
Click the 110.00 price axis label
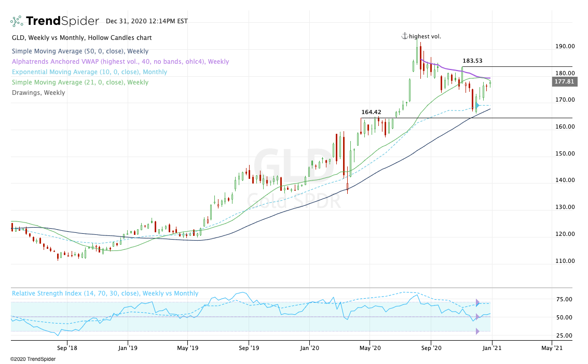click(x=565, y=261)
